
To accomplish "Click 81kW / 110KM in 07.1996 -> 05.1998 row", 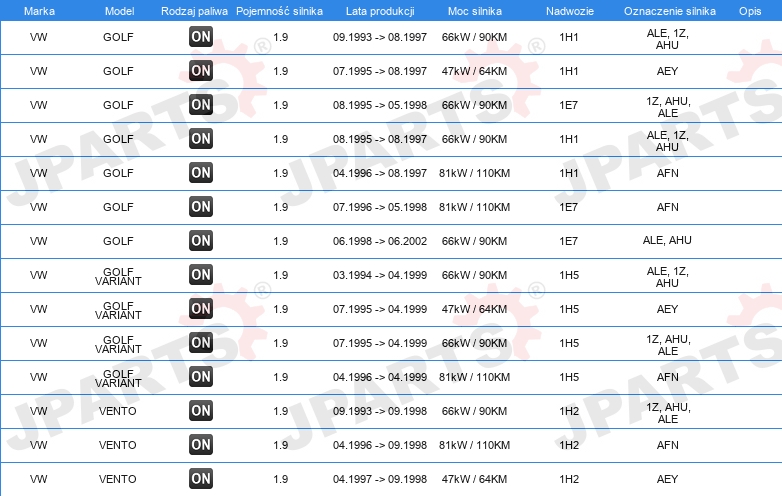I will pos(474,207).
